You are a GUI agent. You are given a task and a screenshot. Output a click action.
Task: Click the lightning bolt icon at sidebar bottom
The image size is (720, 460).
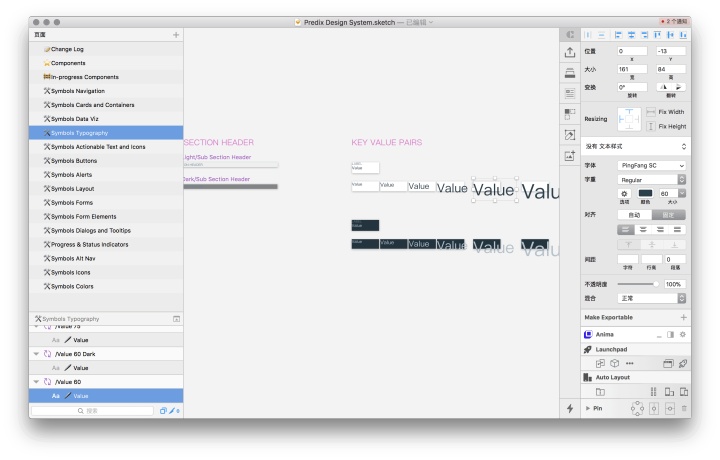(570, 408)
